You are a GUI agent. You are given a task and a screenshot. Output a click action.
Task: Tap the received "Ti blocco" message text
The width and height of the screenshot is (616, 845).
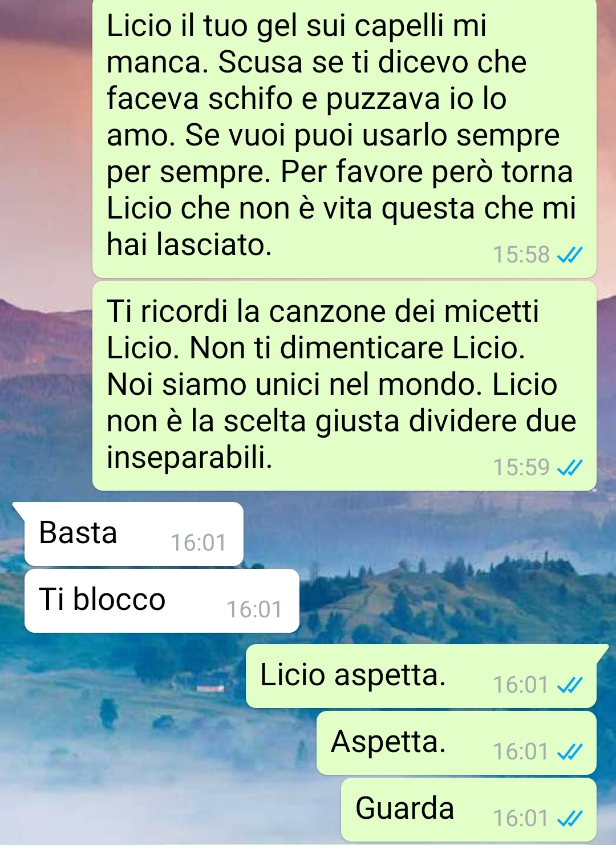(x=102, y=600)
